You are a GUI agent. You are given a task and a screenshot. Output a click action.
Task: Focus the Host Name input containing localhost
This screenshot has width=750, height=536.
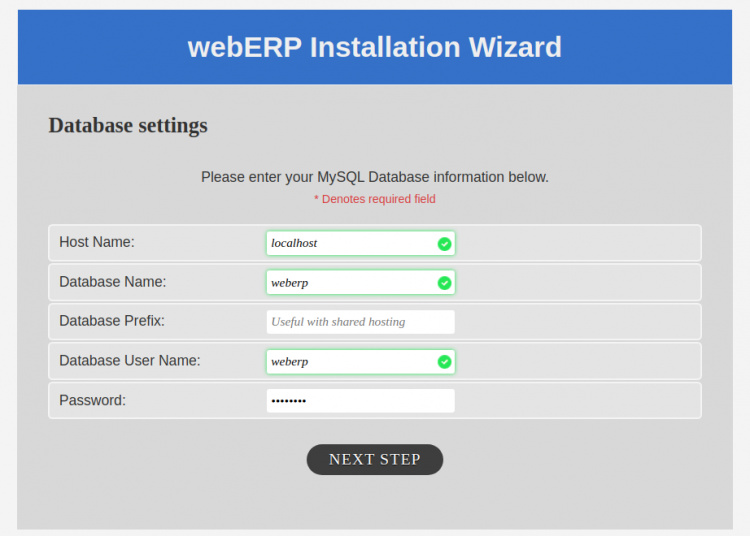350,243
